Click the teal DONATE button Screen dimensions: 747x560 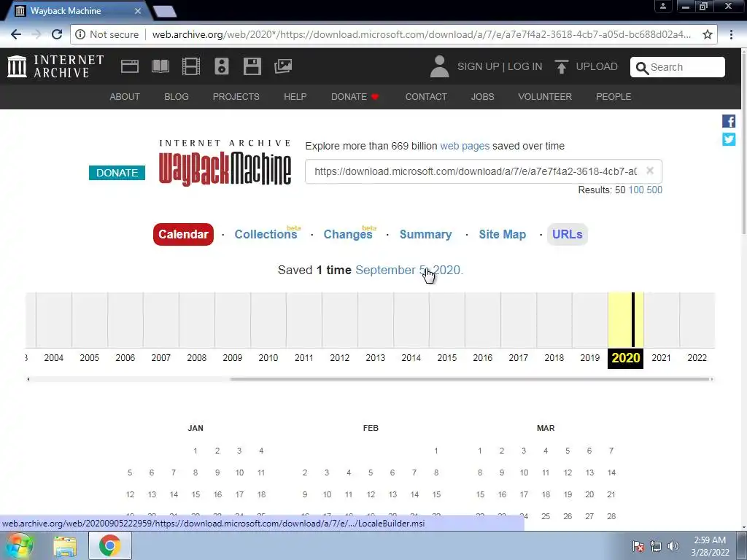coord(117,173)
